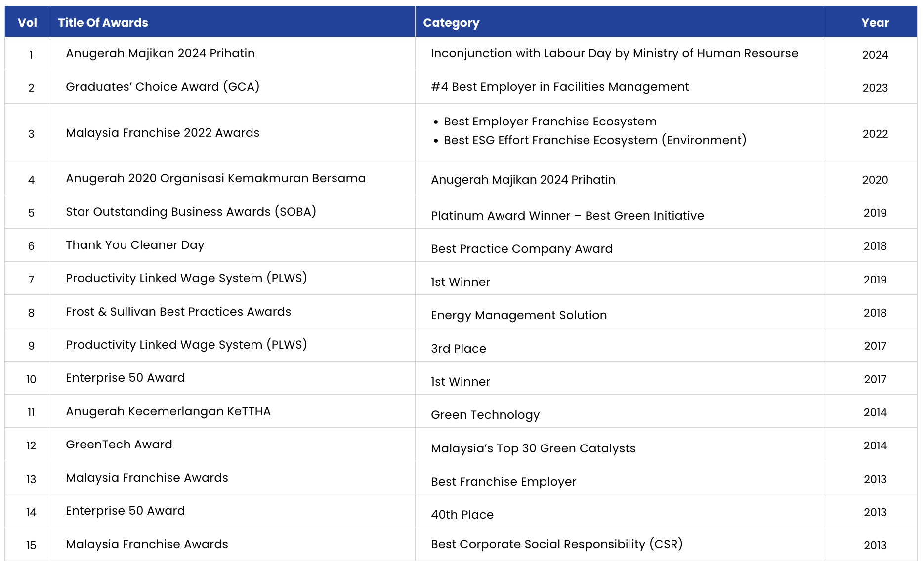Select the Title Of Awards header
This screenshot has width=924, height=567.
coord(103,23)
